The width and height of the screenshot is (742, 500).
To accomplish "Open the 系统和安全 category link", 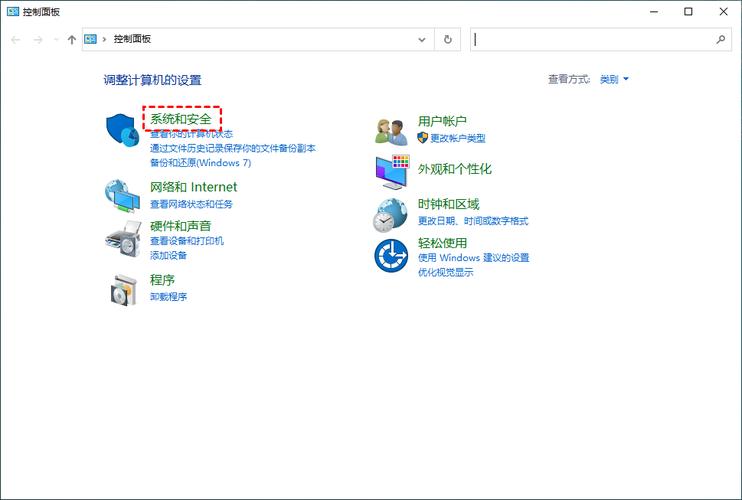I will (x=181, y=119).
